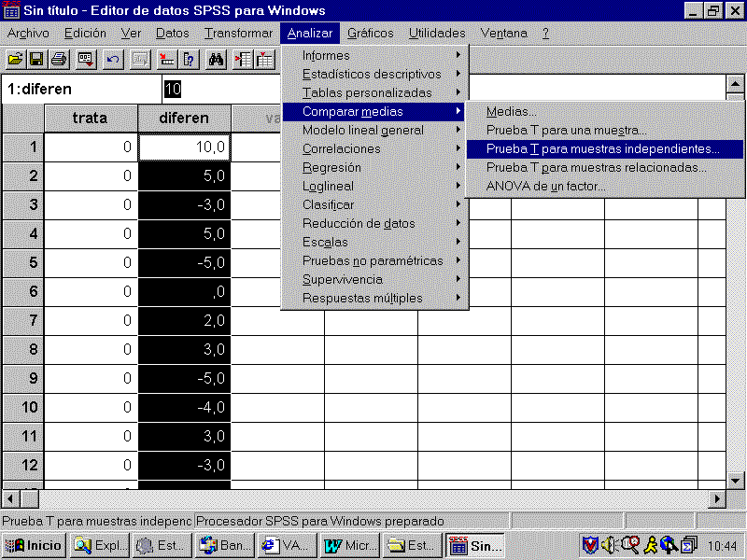Open the Archivo menu
The height and width of the screenshot is (560, 747).
click(28, 34)
